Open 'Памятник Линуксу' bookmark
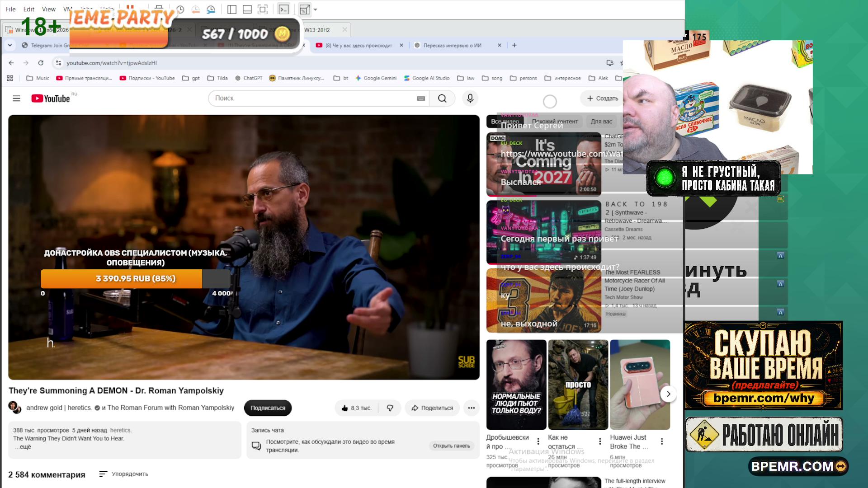 tap(297, 78)
